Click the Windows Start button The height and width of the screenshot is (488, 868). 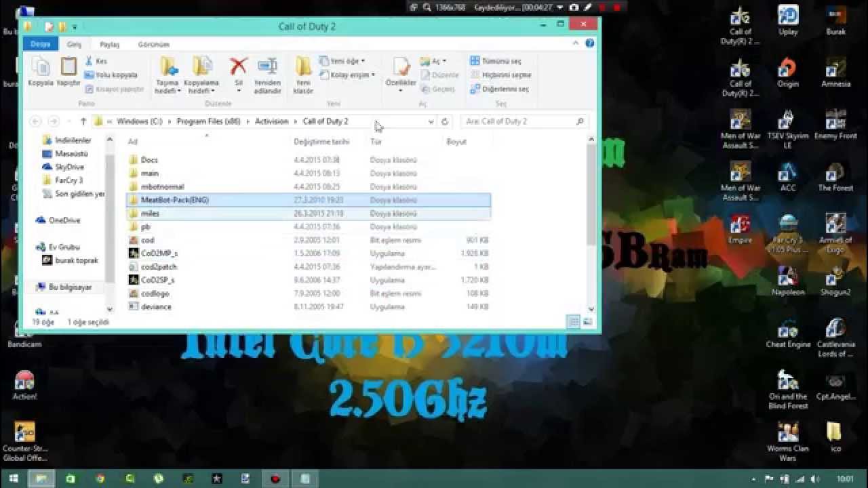(13, 479)
